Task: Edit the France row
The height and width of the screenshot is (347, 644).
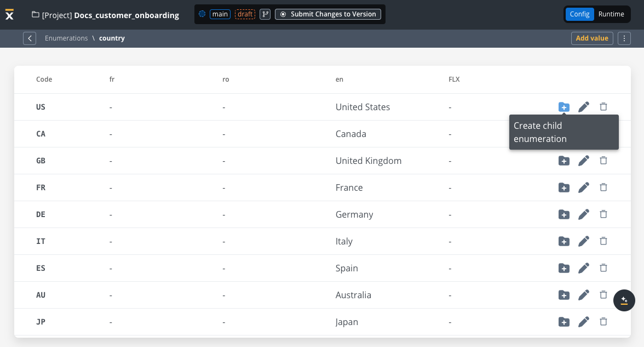Action: (584, 187)
